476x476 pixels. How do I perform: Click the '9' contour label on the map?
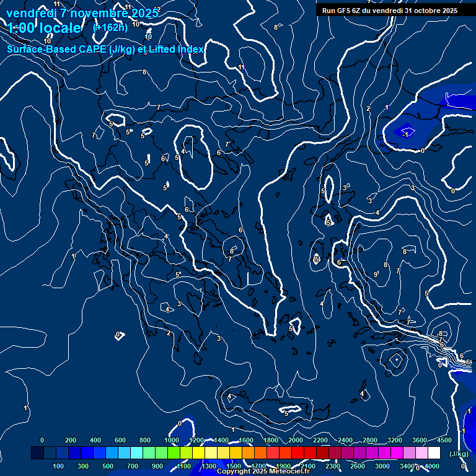click(x=376, y=274)
